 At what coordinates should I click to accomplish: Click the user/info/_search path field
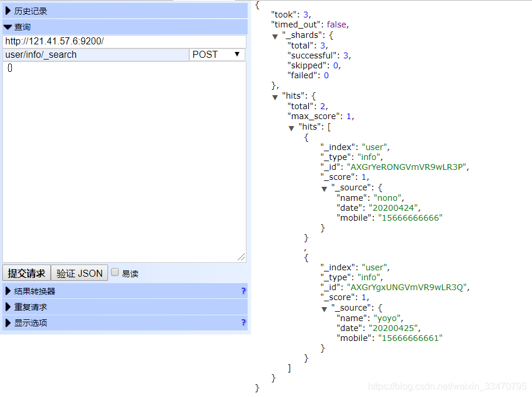point(93,54)
